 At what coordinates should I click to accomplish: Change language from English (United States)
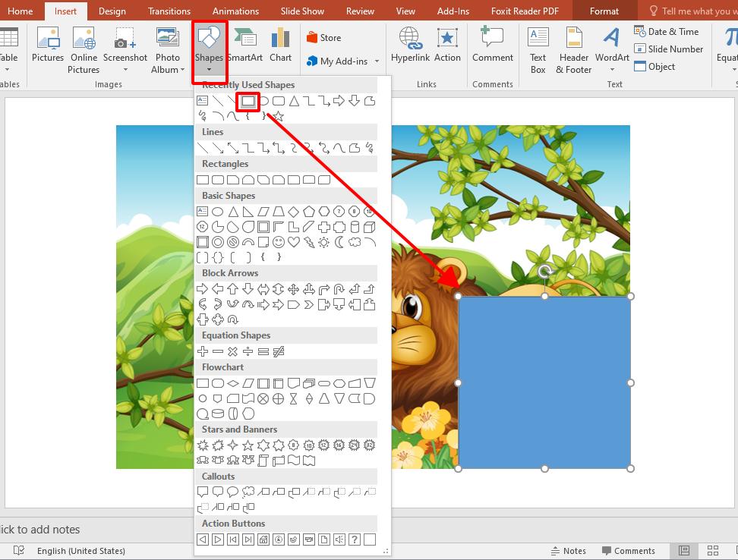(x=81, y=550)
